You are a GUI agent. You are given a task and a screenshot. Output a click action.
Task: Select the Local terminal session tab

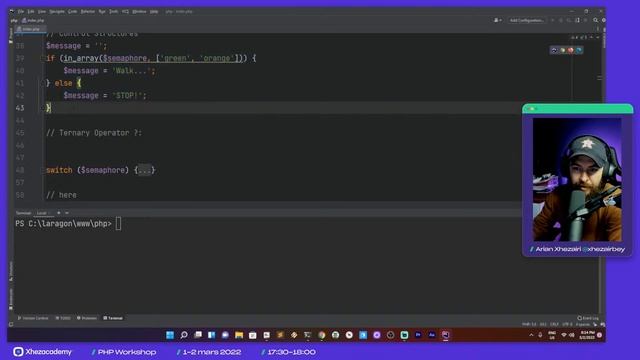(x=41, y=213)
